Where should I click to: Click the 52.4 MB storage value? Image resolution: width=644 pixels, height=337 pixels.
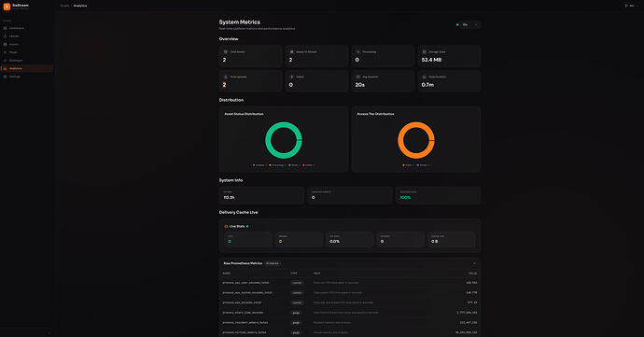pyautogui.click(x=431, y=60)
